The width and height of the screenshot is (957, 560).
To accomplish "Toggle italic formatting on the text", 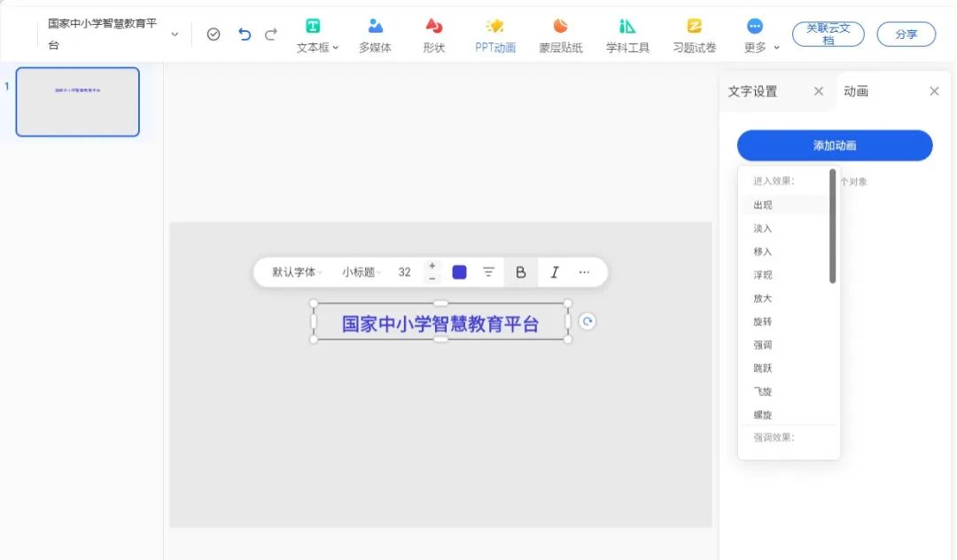I will click(x=555, y=272).
